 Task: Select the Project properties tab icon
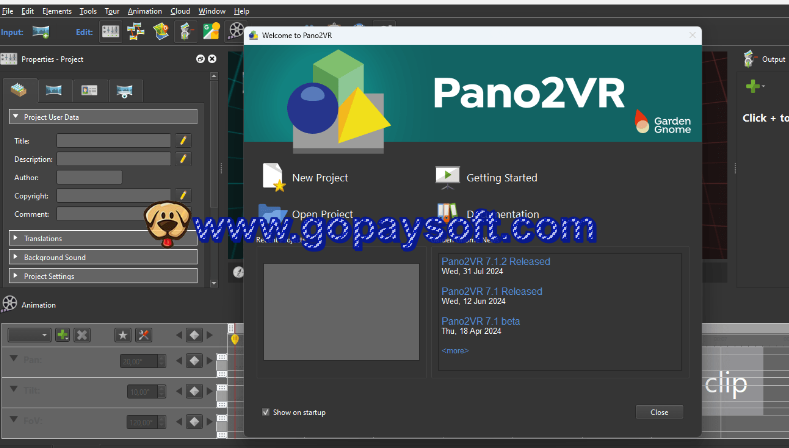click(x=19, y=91)
